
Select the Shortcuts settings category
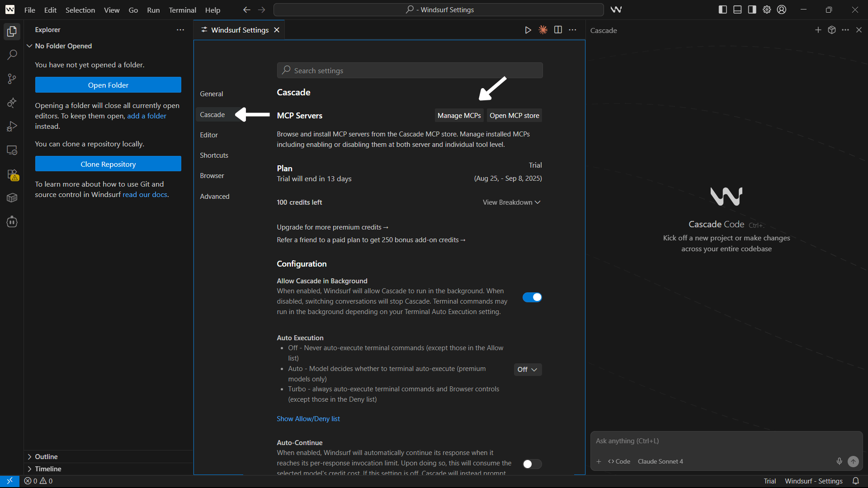pyautogui.click(x=214, y=155)
